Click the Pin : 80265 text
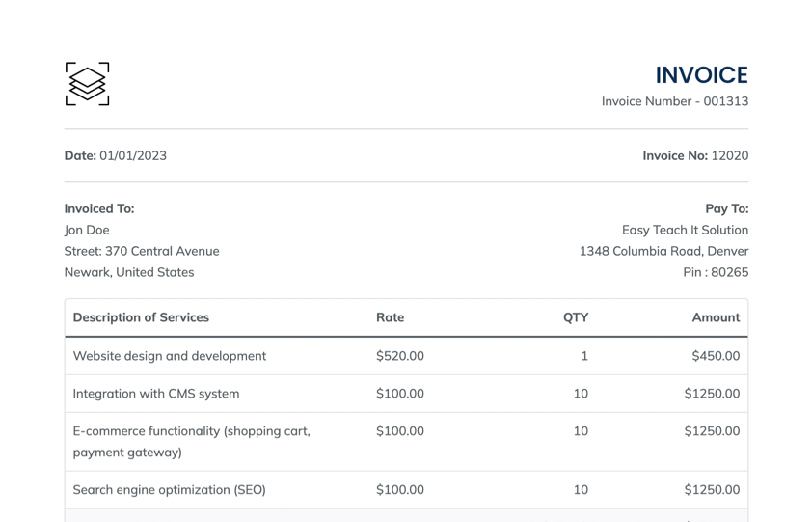812x522 pixels. point(715,272)
